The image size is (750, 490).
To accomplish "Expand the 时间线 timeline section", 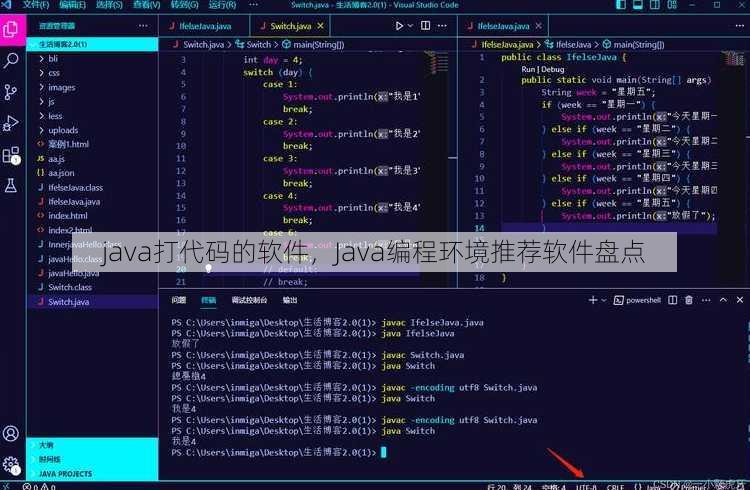I will 92,459.
